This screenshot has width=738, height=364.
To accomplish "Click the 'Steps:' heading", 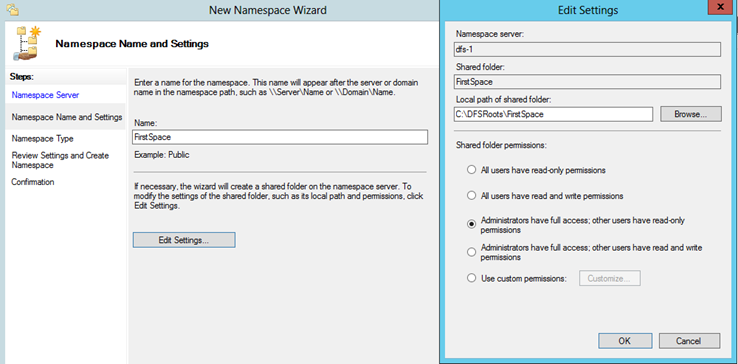I will coord(22,76).
